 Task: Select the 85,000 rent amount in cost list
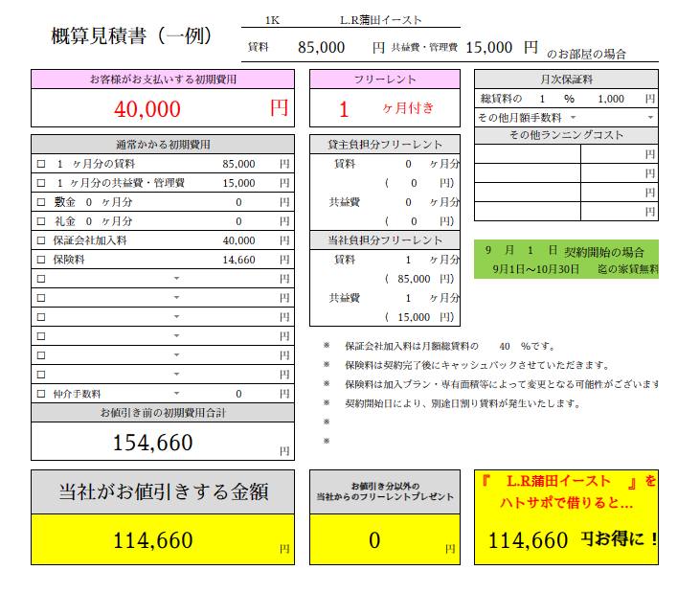[238, 164]
